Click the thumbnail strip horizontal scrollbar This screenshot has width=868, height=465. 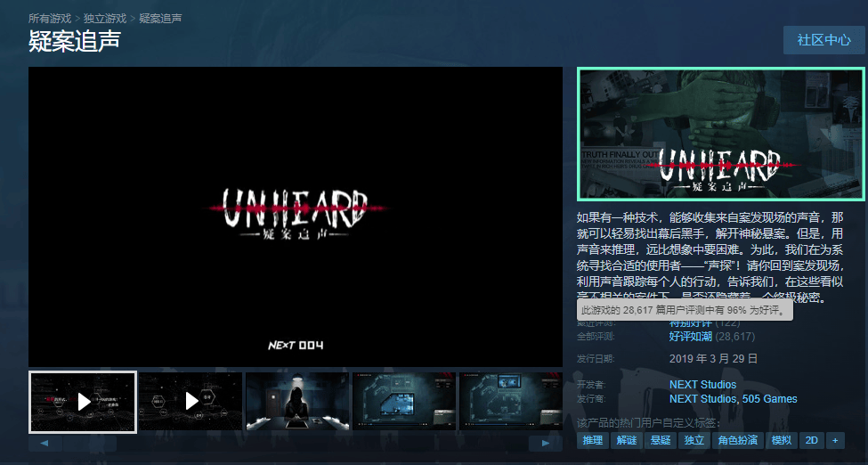click(x=294, y=443)
